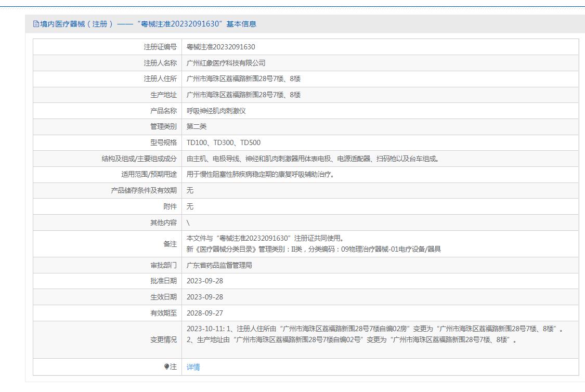Click model specification TD100、TD300、TD500
The image size is (585, 392).
click(224, 142)
